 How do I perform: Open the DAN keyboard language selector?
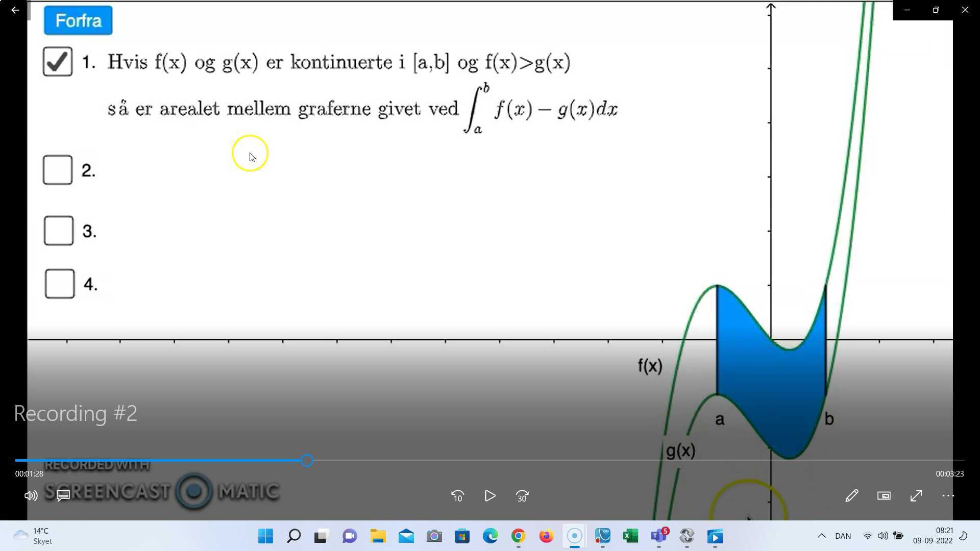(x=843, y=536)
